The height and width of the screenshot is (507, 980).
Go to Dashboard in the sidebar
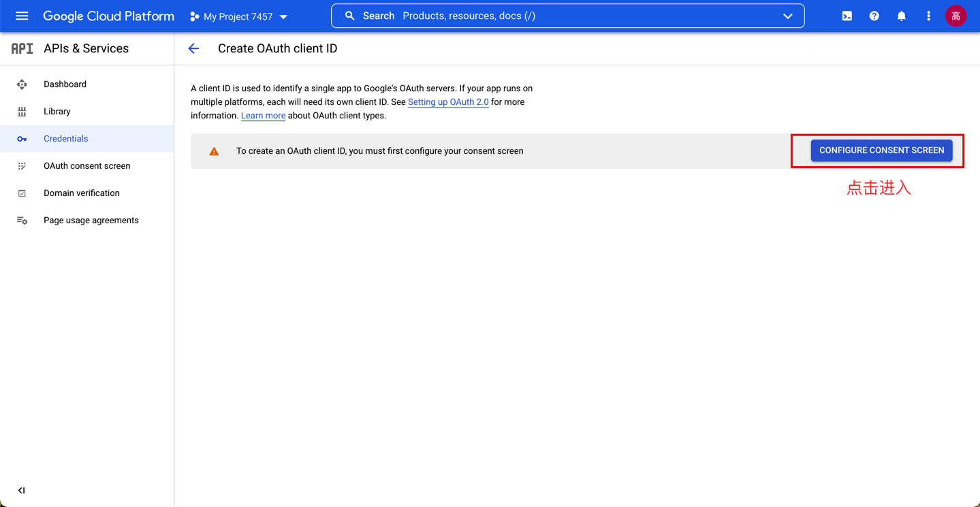tap(87, 84)
